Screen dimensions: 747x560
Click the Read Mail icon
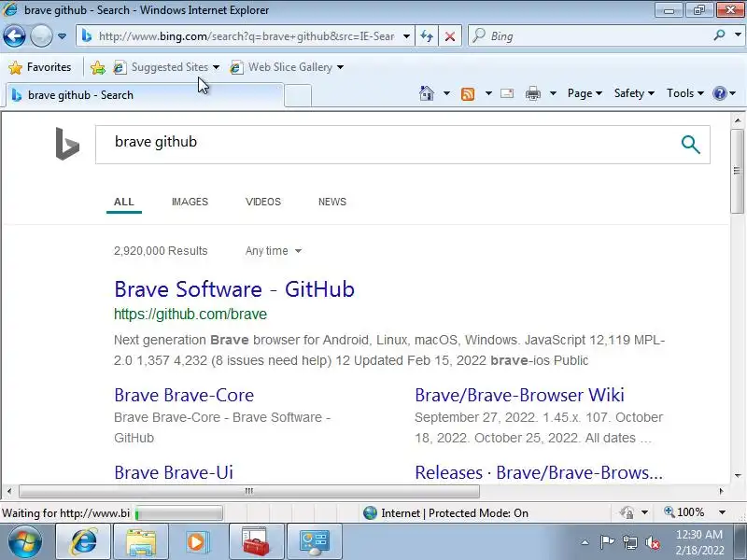click(x=507, y=93)
